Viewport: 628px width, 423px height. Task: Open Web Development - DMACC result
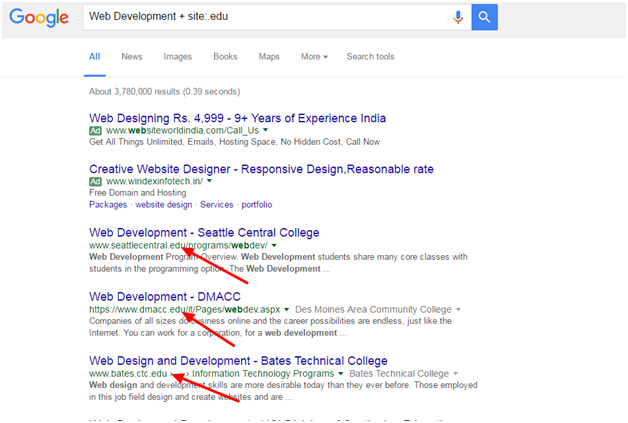(162, 296)
